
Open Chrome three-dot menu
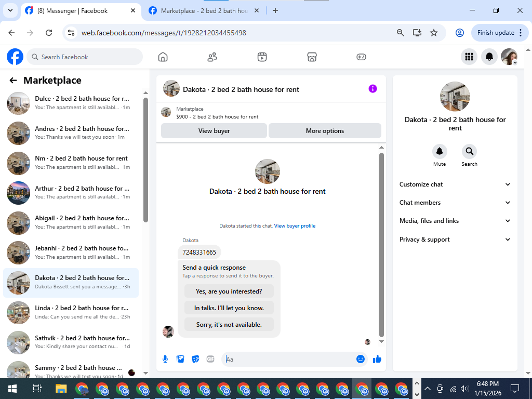[521, 33]
